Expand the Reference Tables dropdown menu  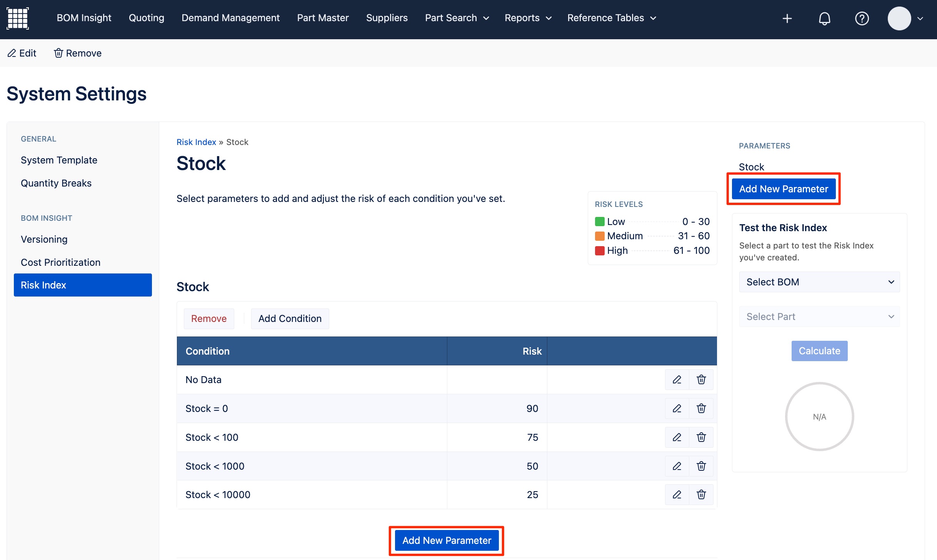(x=612, y=18)
